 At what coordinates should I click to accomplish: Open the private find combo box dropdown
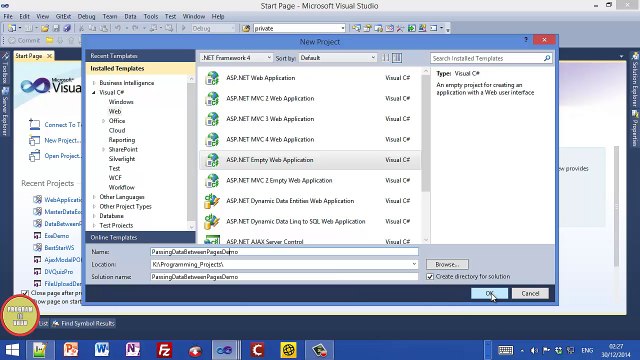click(x=342, y=28)
